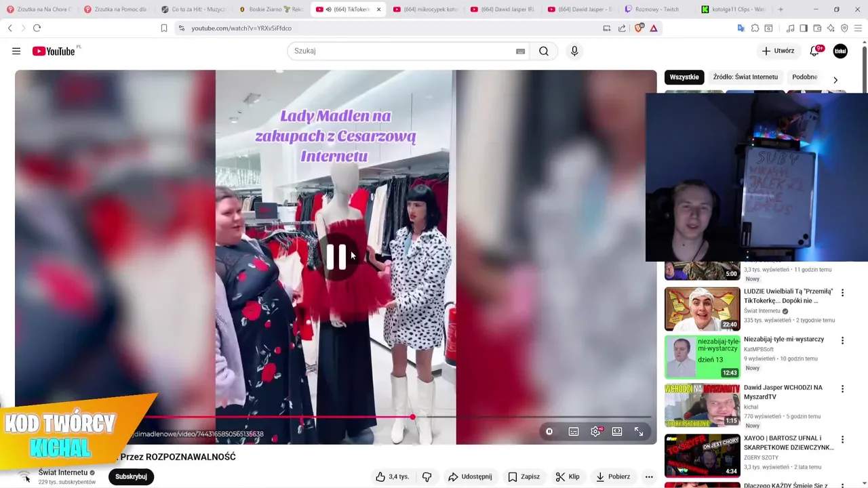This screenshot has height=488, width=868.
Task: Toggle the browser sidebar panel
Action: coord(804,28)
